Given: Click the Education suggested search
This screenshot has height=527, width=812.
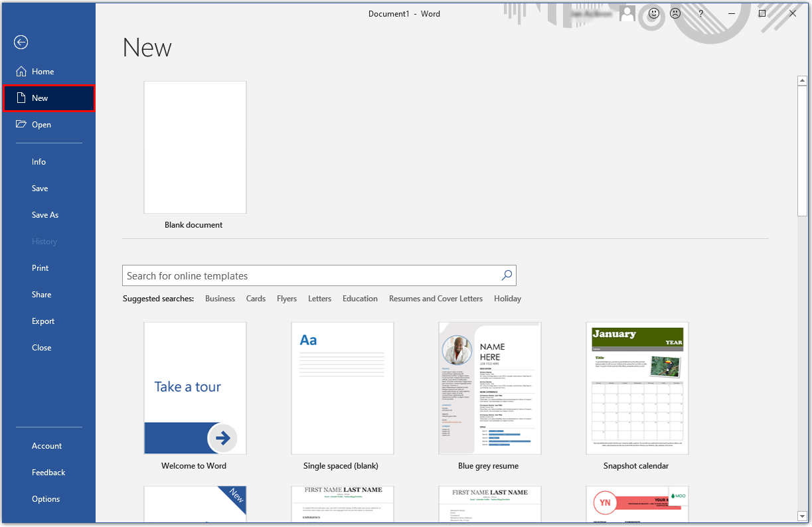Looking at the screenshot, I should tap(360, 299).
